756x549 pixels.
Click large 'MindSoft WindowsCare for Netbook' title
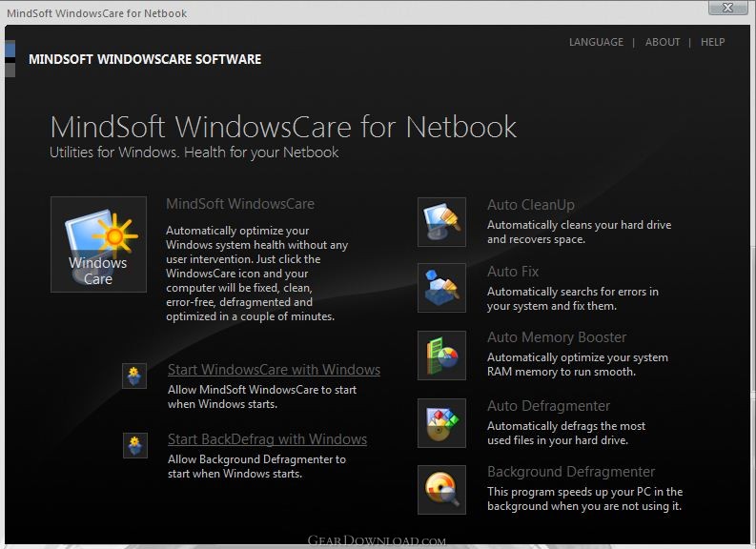click(x=283, y=127)
